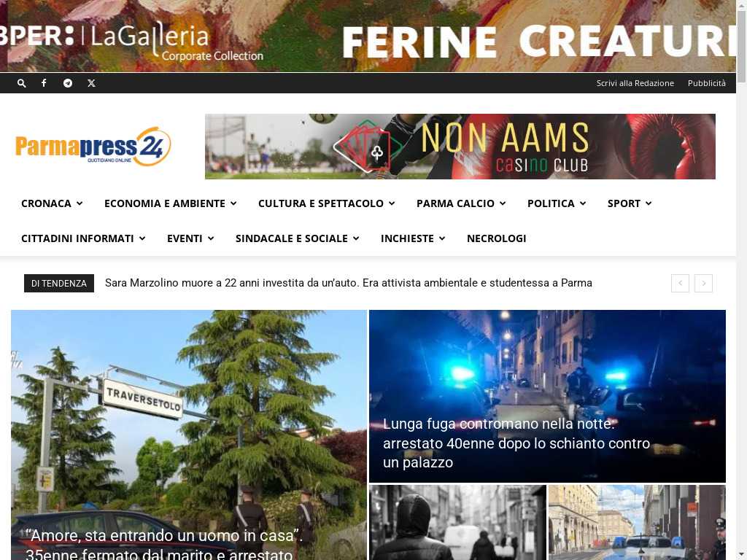
Task: Open the Necrologi section
Action: pyautogui.click(x=496, y=238)
